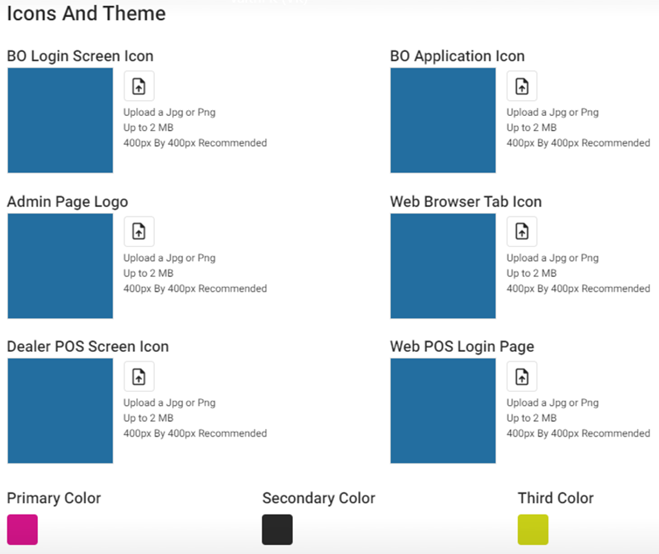Click upload icon for BO Application Icon

(521, 86)
